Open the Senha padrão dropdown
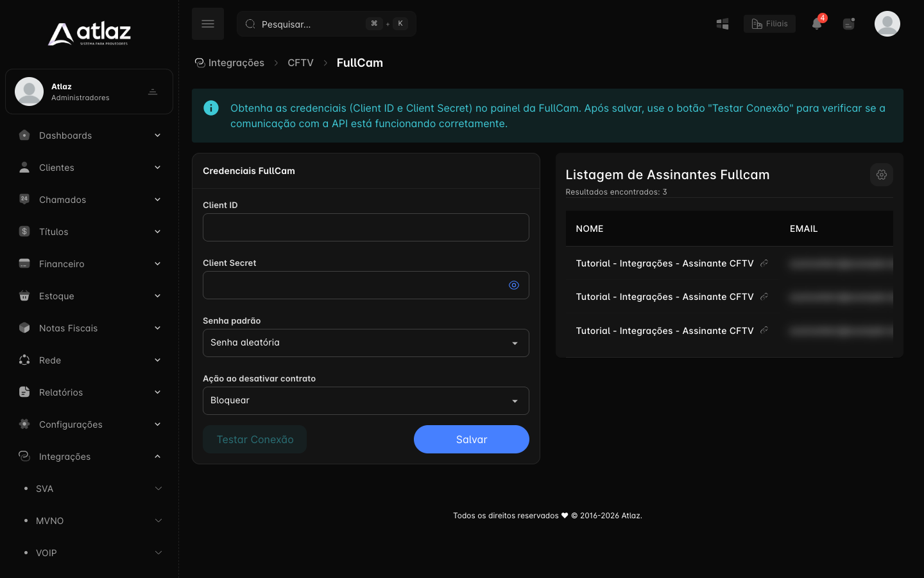 [366, 343]
